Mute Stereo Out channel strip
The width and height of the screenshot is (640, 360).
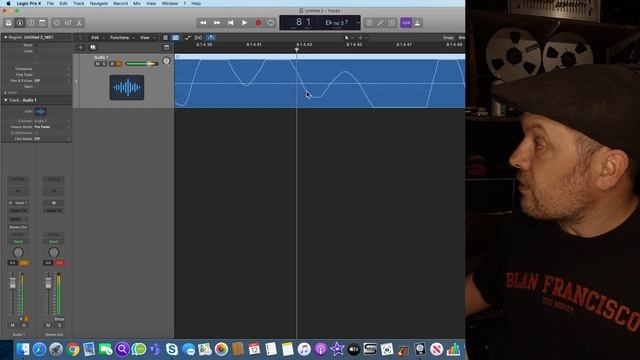pyautogui.click(x=48, y=325)
